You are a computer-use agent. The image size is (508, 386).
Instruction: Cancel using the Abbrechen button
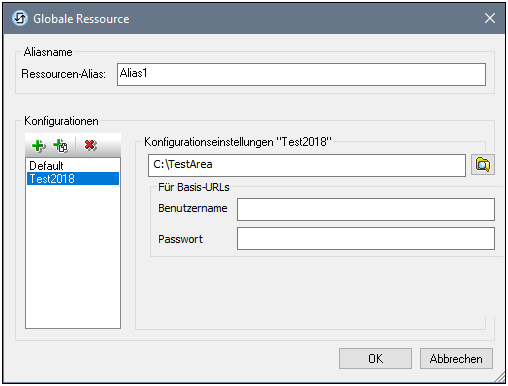[456, 359]
